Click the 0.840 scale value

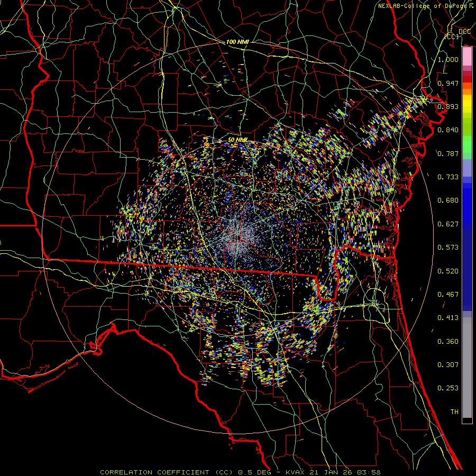pyautogui.click(x=448, y=130)
